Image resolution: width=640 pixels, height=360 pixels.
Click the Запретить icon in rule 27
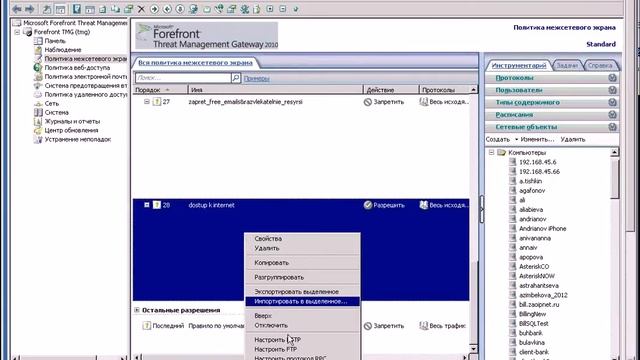tap(368, 102)
